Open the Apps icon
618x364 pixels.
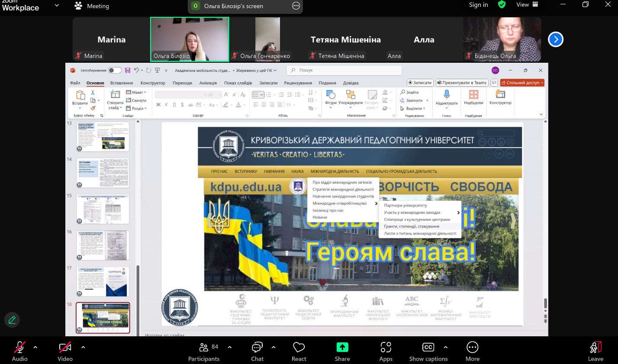(386, 348)
